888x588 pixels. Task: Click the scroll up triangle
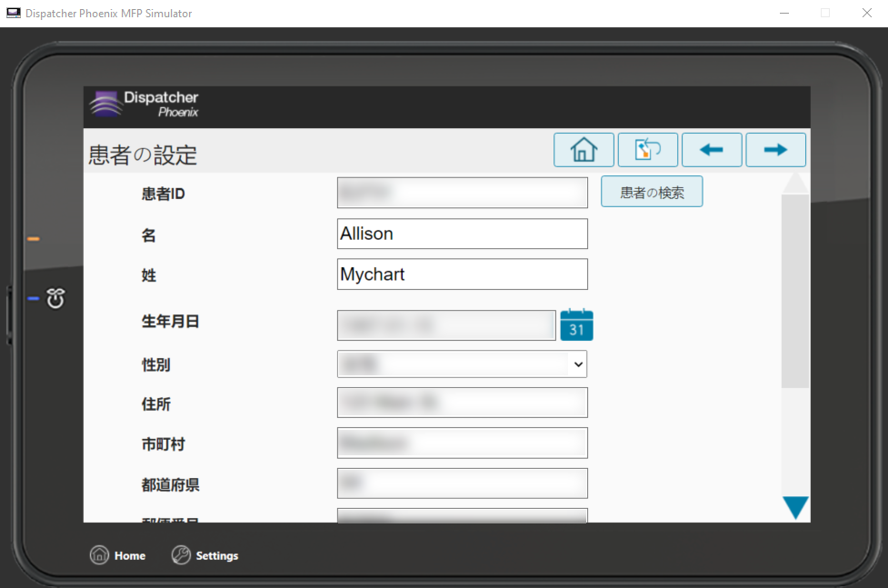pos(795,183)
